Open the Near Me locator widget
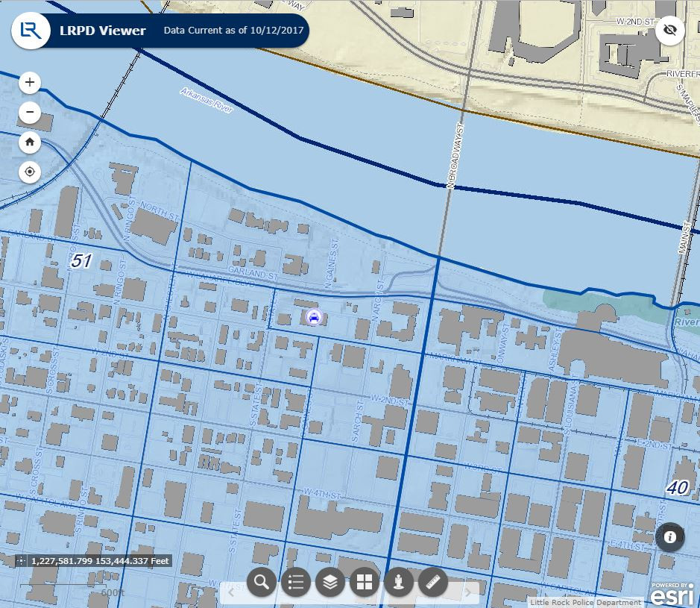This screenshot has width=700, height=608. point(399,582)
